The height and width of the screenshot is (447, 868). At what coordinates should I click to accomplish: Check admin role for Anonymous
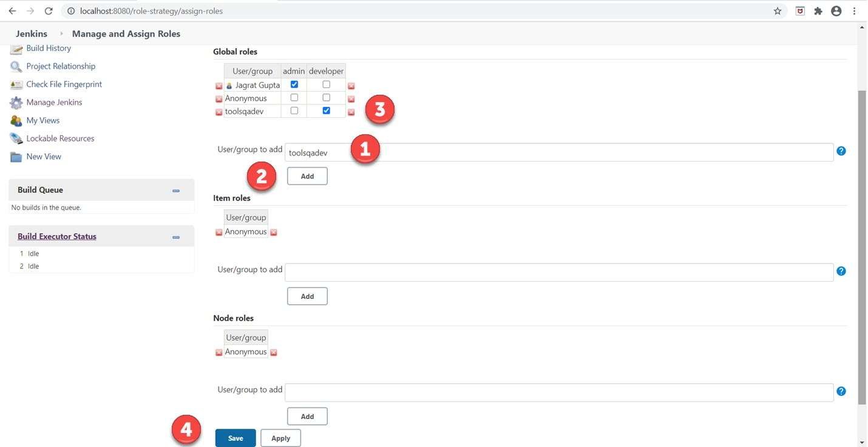click(294, 97)
